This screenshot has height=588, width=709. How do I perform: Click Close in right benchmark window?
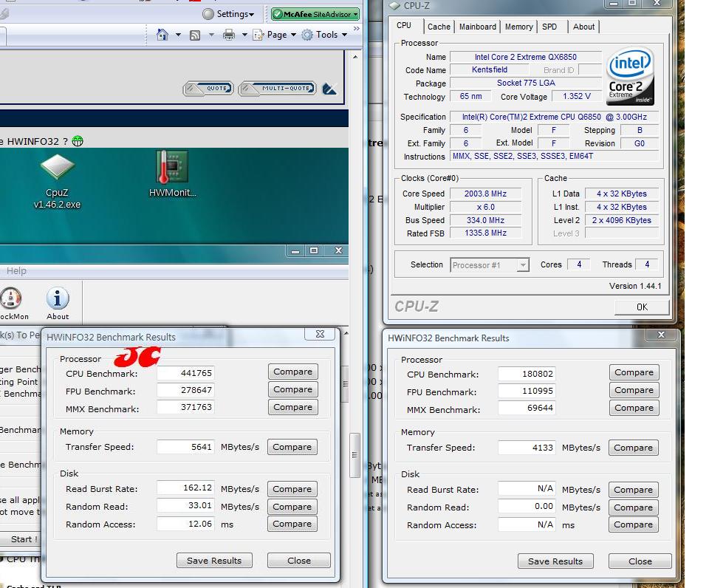point(640,561)
